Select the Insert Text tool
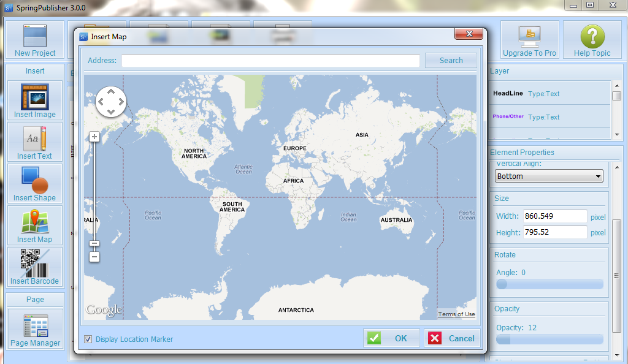The height and width of the screenshot is (364, 628). point(35,142)
